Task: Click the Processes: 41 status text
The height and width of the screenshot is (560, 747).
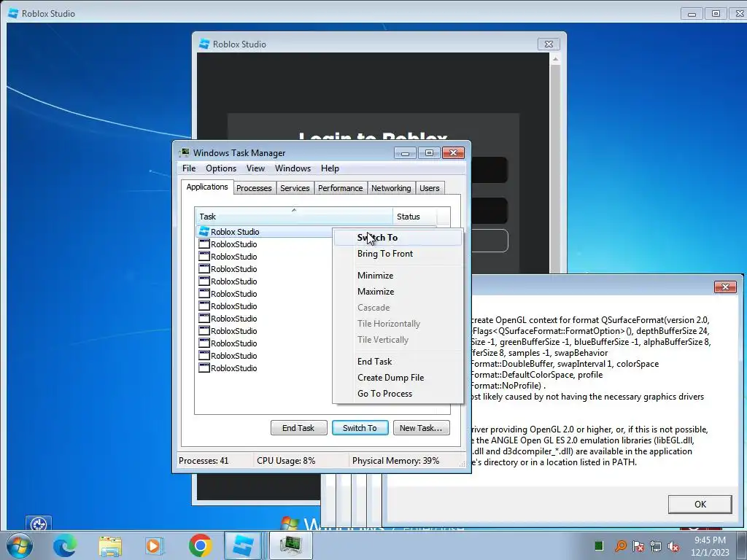Action: click(204, 461)
